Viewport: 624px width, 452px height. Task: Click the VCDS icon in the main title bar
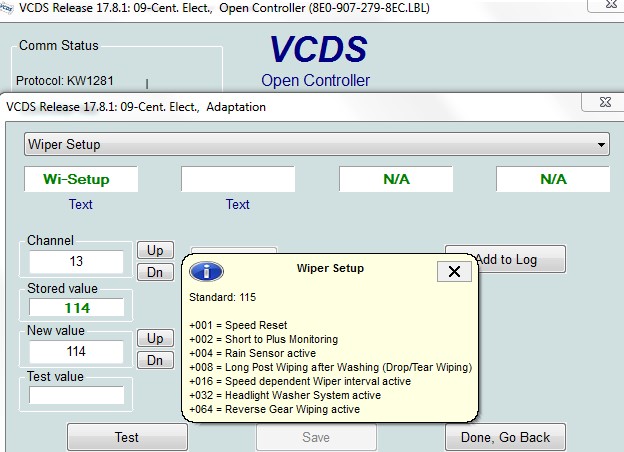8,9
